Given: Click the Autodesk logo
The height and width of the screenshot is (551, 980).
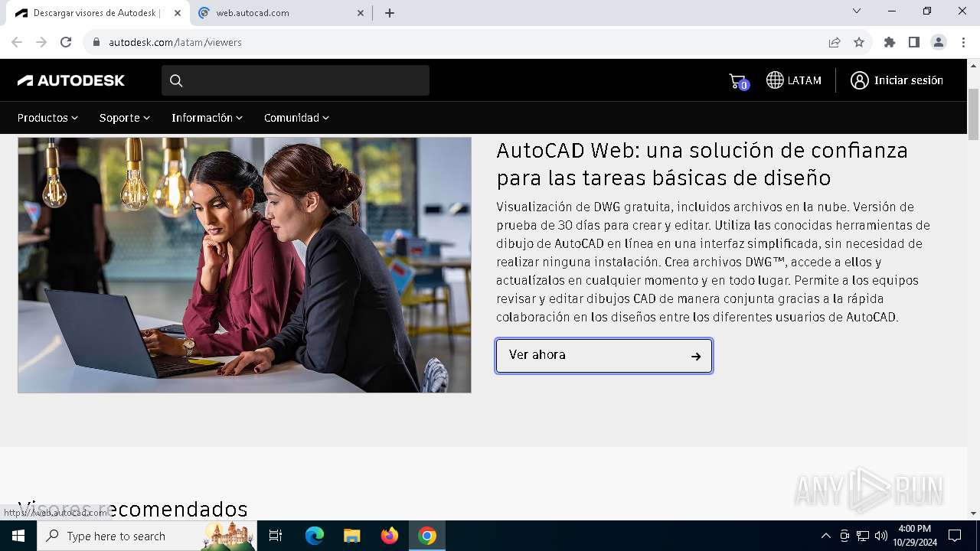Looking at the screenshot, I should [x=71, y=80].
